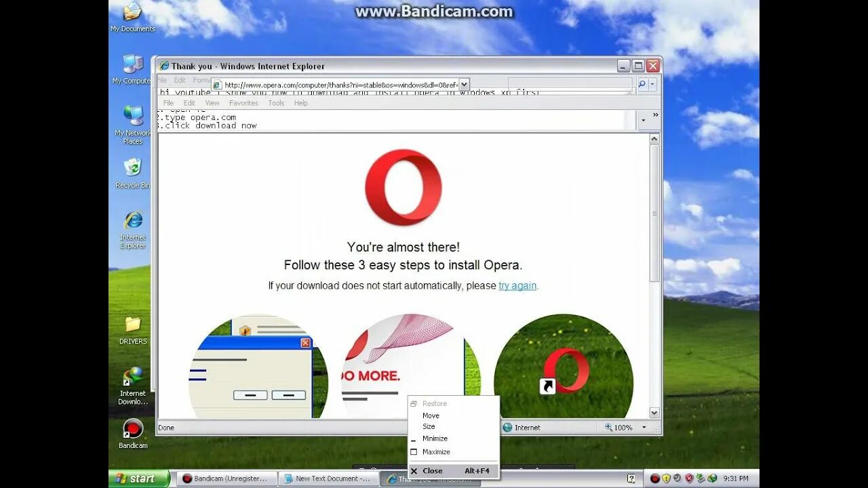Click the first step dialog thumbnail
The image size is (868, 488).
[x=258, y=367]
